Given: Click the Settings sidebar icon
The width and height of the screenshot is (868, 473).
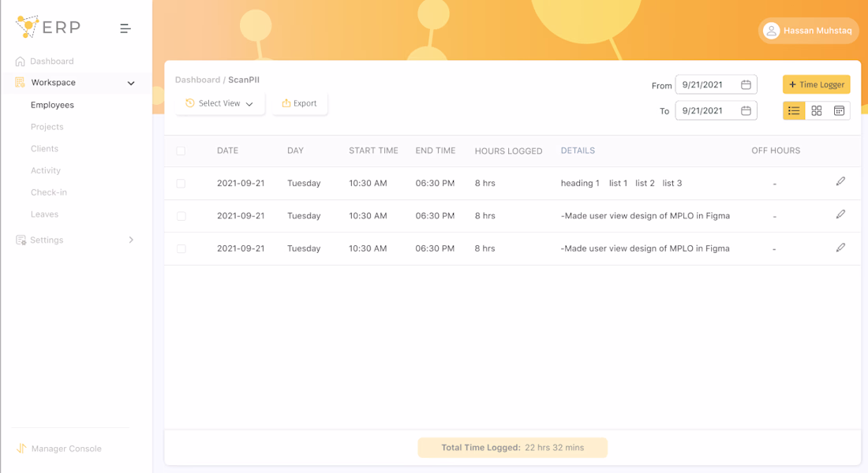Looking at the screenshot, I should coord(21,240).
